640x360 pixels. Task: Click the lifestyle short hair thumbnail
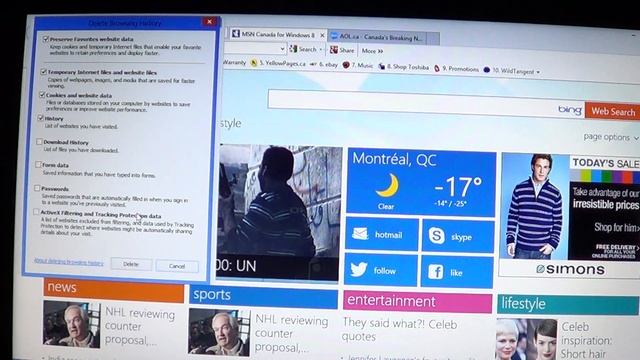coord(526,340)
